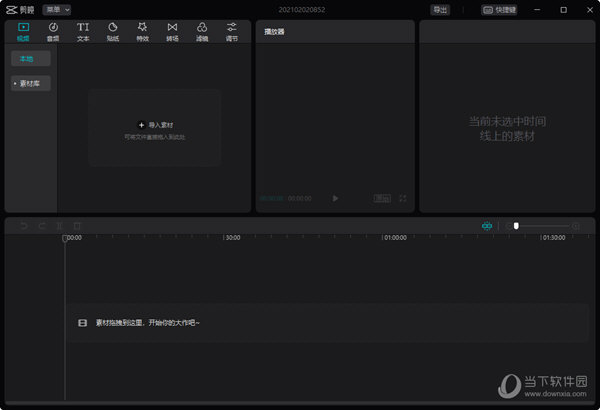The width and height of the screenshot is (600, 410).
Task: Click the delete icon in timeline toolbar
Action: [x=77, y=226]
